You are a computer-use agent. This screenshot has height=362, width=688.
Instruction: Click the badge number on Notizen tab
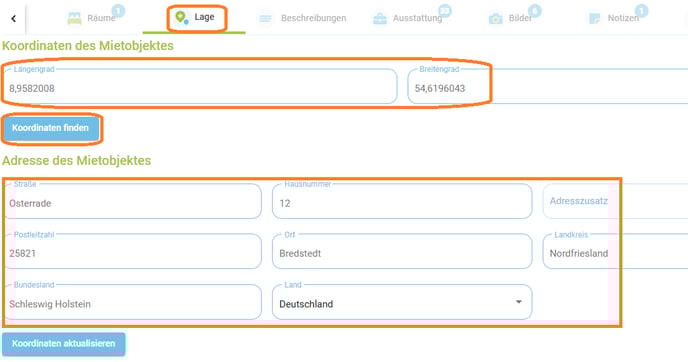tap(641, 11)
